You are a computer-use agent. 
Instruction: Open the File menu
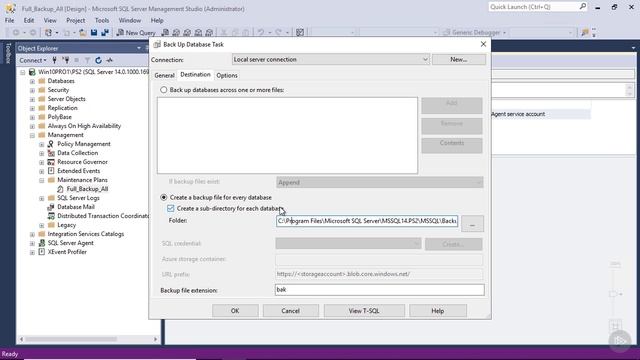9,20
